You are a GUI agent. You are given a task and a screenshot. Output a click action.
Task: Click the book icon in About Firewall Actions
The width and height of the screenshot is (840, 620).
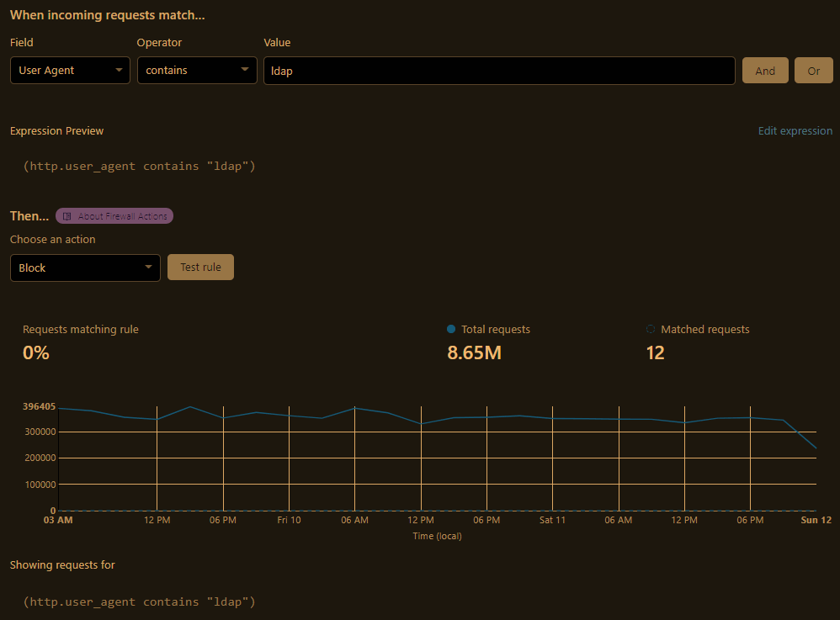point(67,216)
